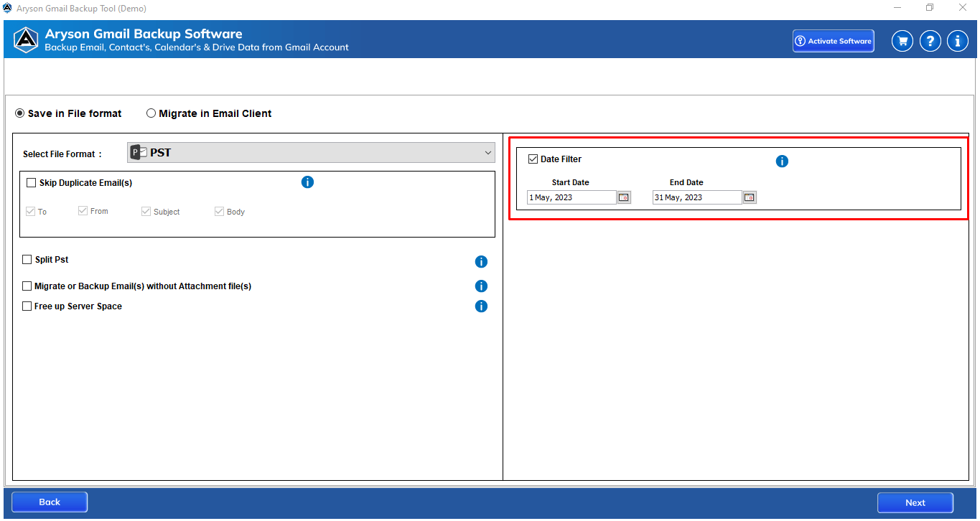Show info for Free up Server Space
980x521 pixels.
(x=481, y=306)
